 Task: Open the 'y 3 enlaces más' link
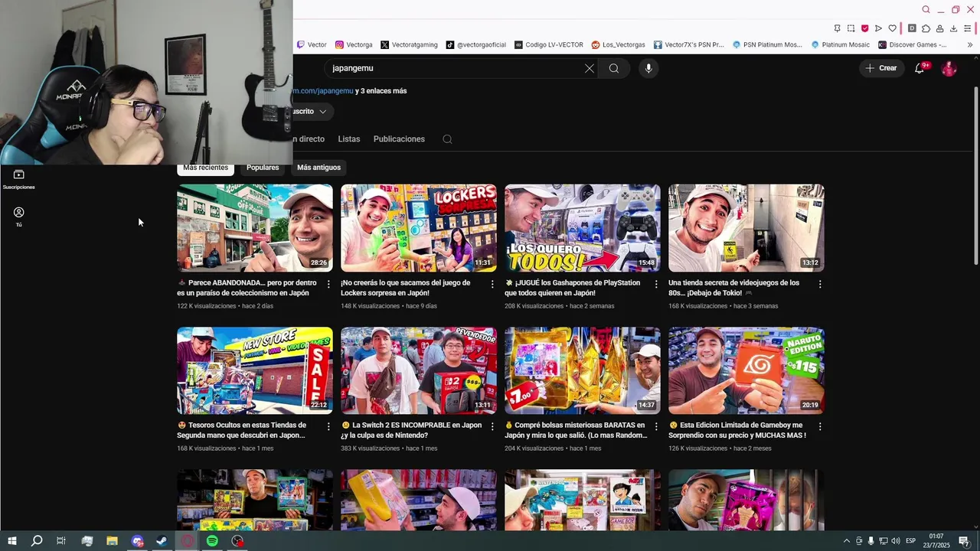(x=381, y=91)
